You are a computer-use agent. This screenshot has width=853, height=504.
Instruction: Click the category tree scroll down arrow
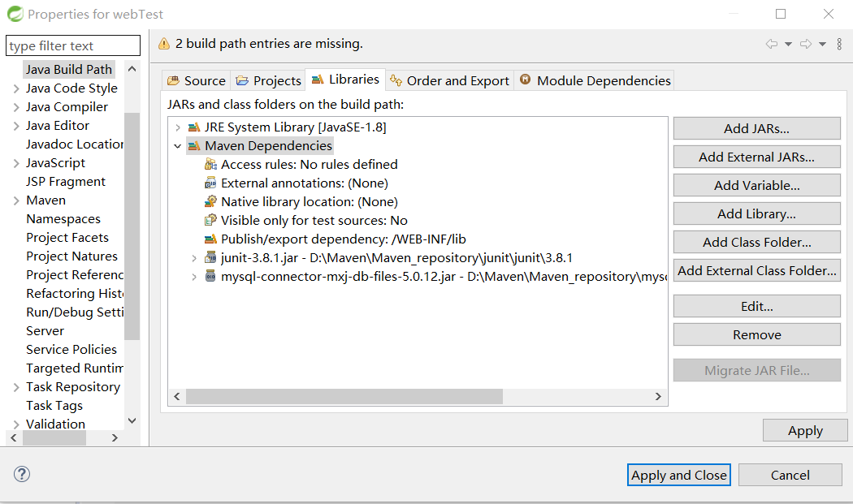(132, 421)
